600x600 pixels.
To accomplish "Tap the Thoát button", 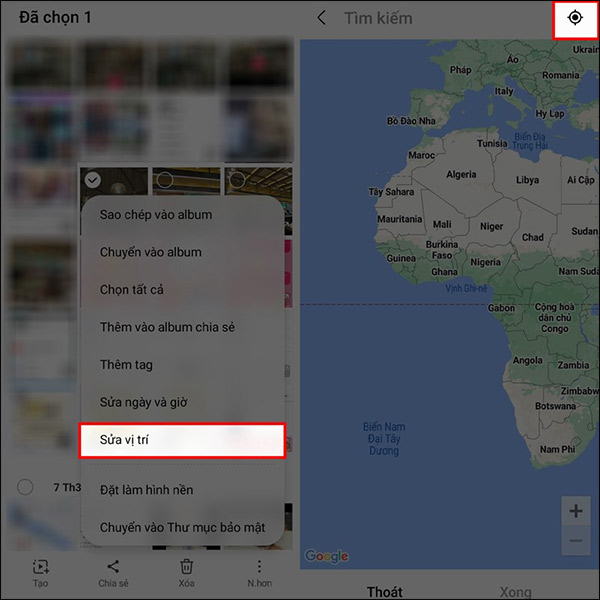I will 385,592.
